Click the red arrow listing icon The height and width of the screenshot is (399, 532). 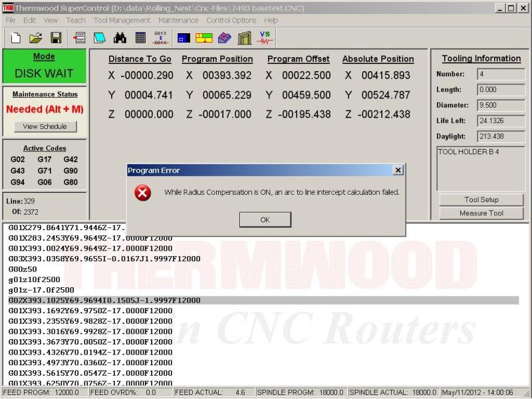(79, 38)
